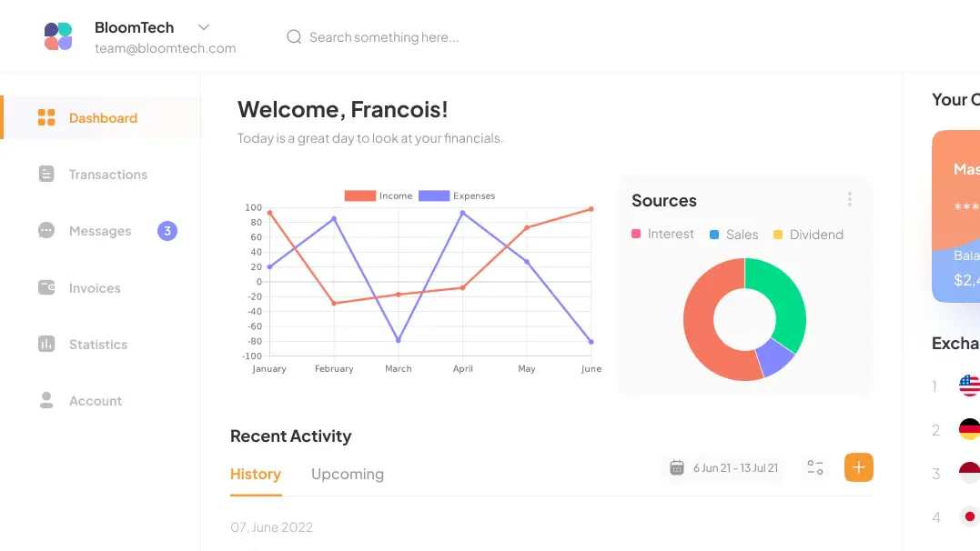The image size is (980, 551).
Task: Click the calendar icon beside the date range
Action: click(x=676, y=466)
